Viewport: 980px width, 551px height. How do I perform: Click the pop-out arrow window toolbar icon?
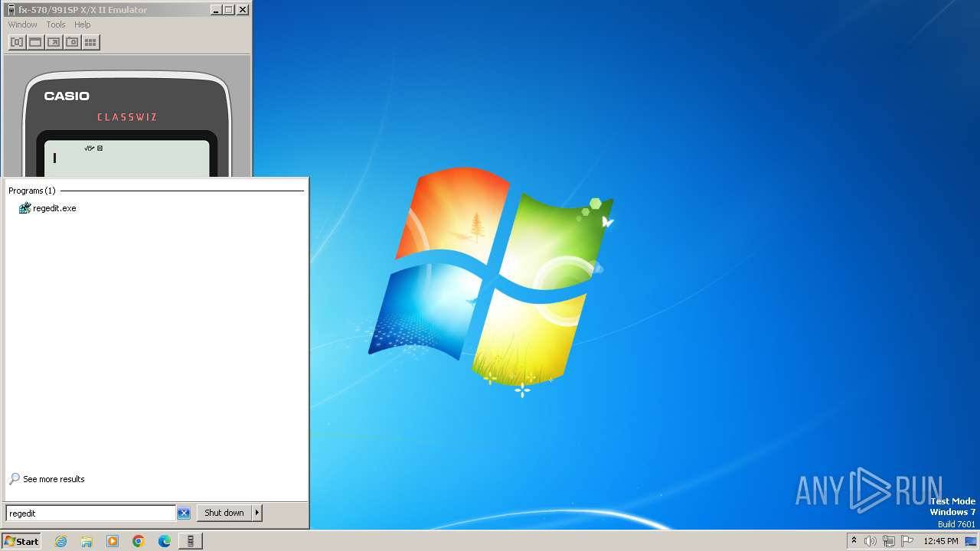tap(54, 42)
